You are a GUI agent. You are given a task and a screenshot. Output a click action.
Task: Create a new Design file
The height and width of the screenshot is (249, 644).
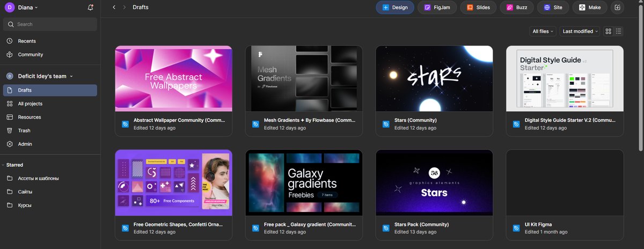395,8
